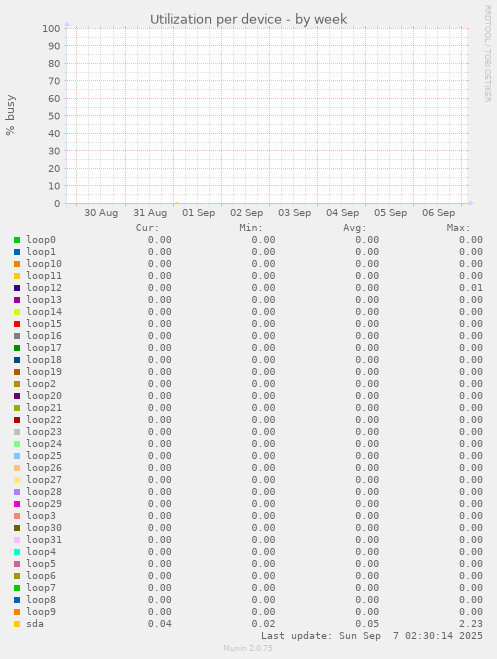Select the 'loop31' device name
497x659 pixels.
pyautogui.click(x=44, y=540)
